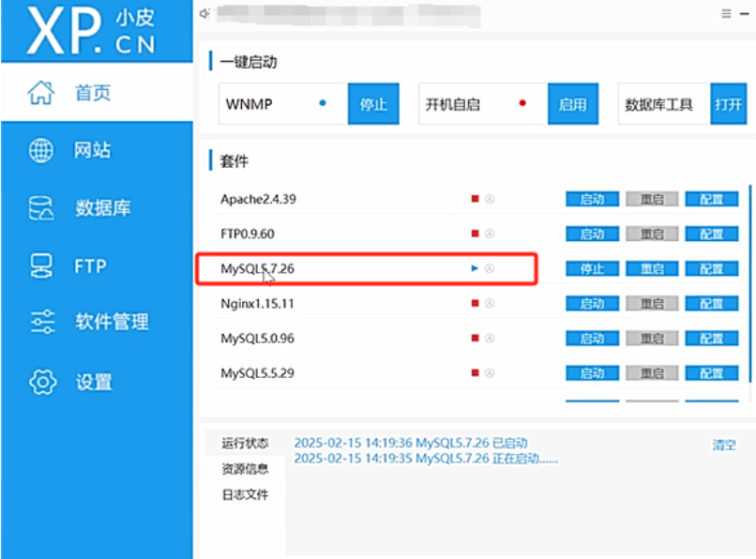Click FTP0.9.60 red stopped indicator

click(475, 234)
